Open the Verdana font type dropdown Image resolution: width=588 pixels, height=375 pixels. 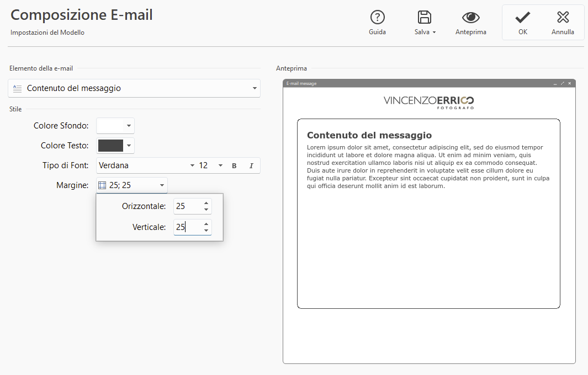192,165
